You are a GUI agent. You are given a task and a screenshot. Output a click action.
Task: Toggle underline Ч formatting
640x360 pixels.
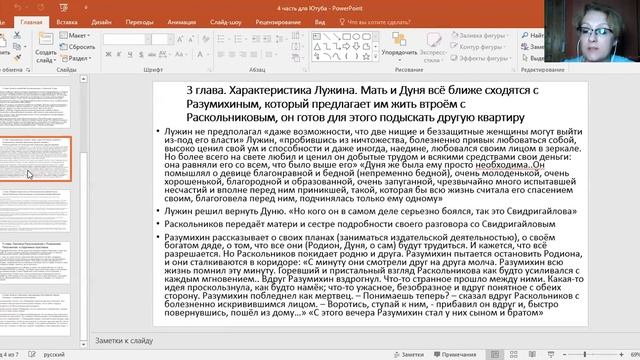[130, 54]
